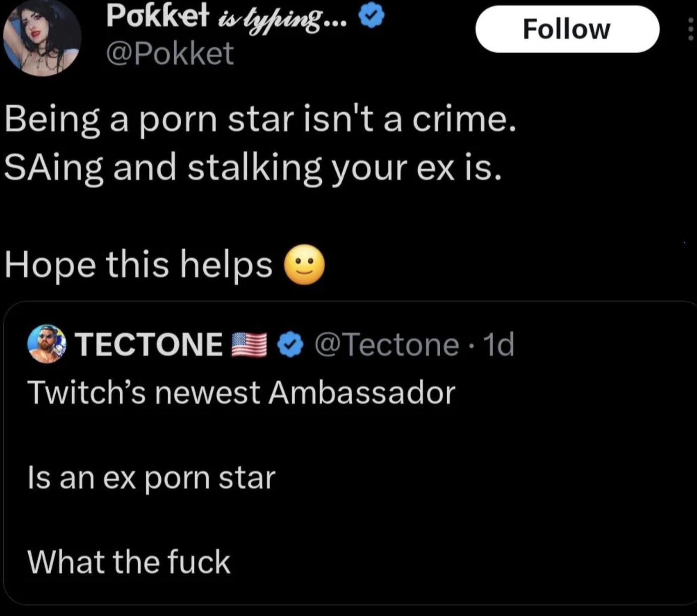Open Pokket's profile picture
This screenshot has height=616, width=697.
(x=42, y=38)
